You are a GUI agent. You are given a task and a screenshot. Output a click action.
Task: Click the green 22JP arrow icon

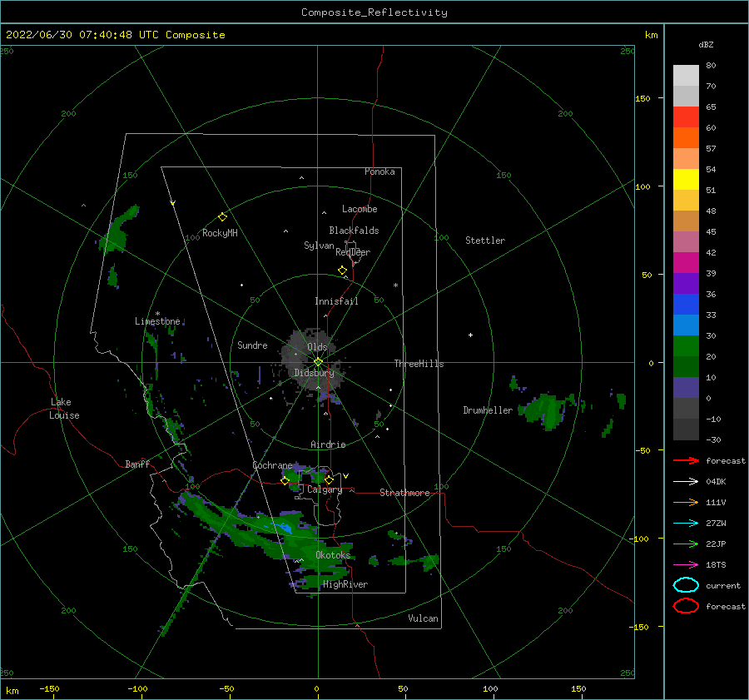[x=686, y=544]
